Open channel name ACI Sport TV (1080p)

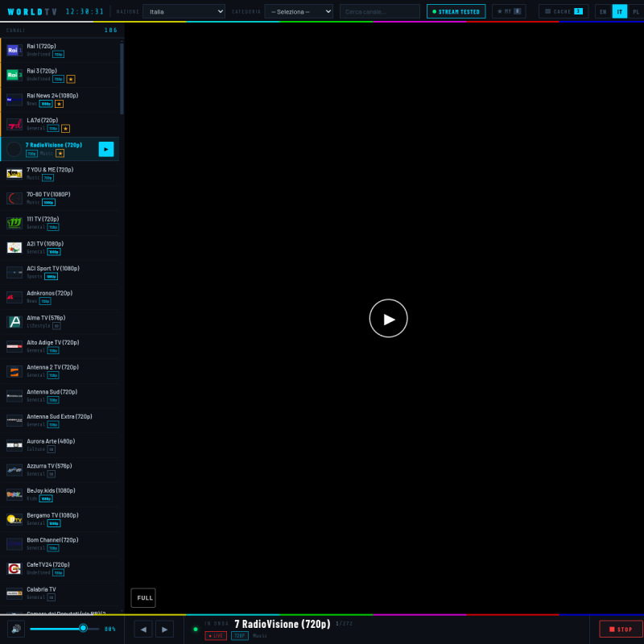coord(53,268)
